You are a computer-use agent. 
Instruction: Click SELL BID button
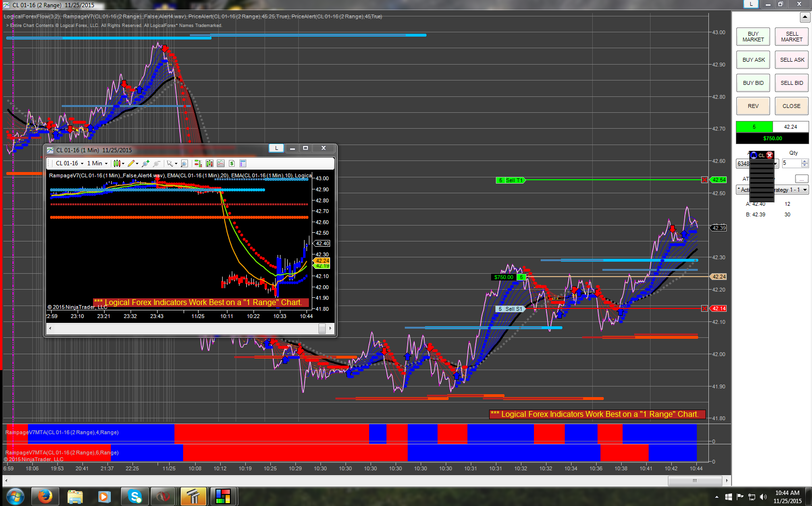point(792,83)
